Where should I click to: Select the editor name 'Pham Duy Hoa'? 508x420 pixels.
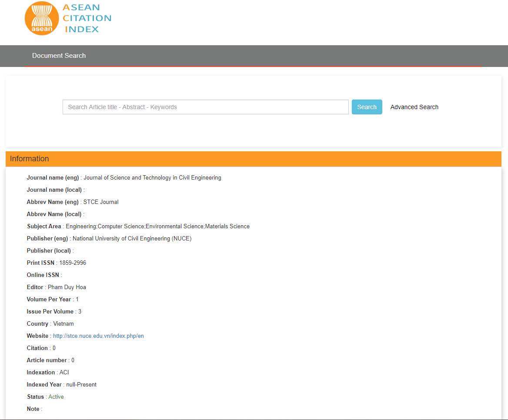(67, 287)
